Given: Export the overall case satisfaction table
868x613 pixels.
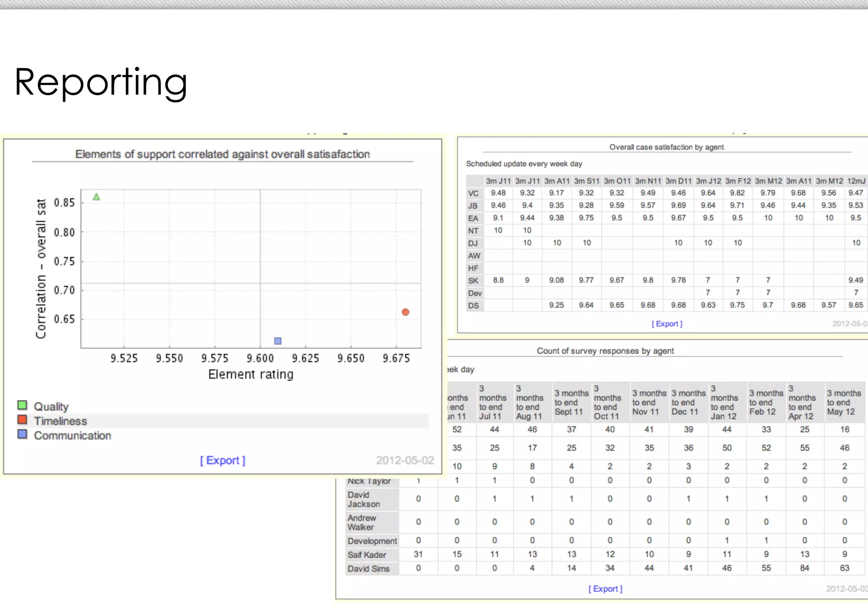Looking at the screenshot, I should (x=667, y=324).
